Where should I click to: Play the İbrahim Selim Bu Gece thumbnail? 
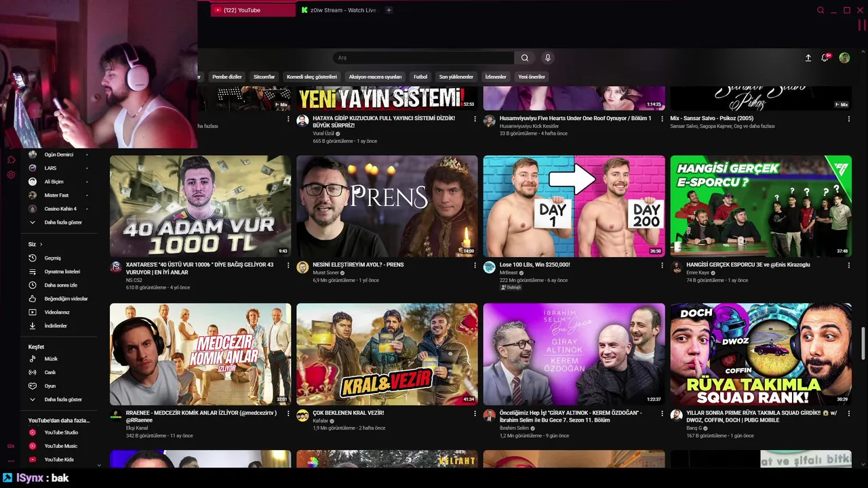click(x=574, y=354)
